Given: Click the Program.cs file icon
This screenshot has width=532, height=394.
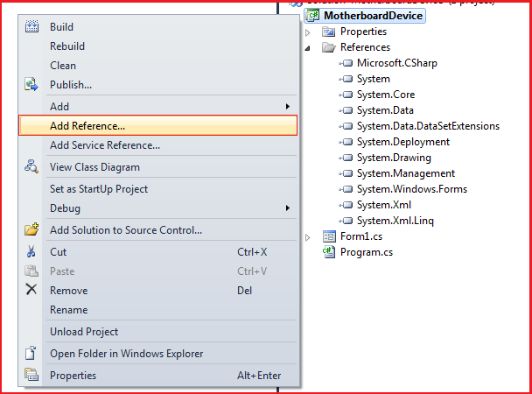Looking at the screenshot, I should [329, 252].
